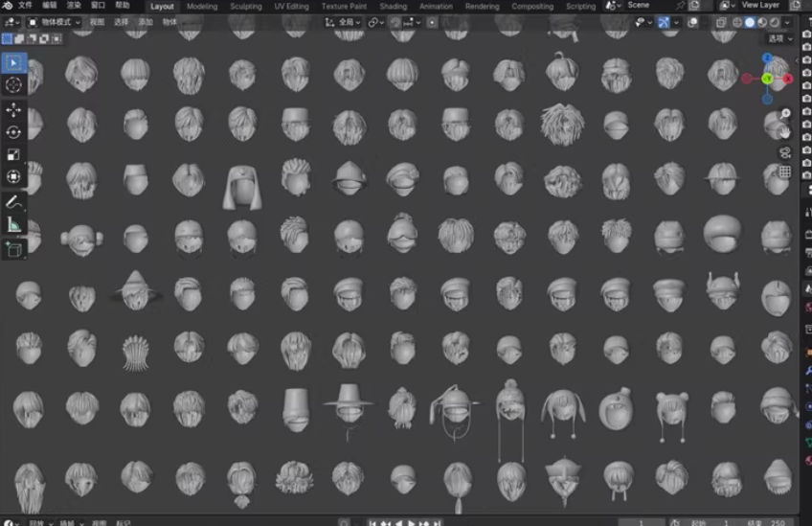The width and height of the screenshot is (812, 526).
Task: Choose the Rotate tool
Action: (x=13, y=132)
